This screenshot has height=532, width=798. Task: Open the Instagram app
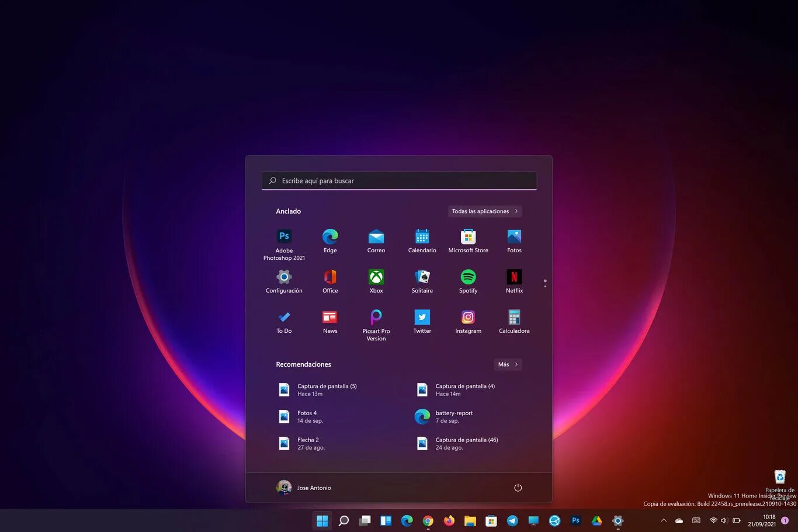(x=469, y=321)
